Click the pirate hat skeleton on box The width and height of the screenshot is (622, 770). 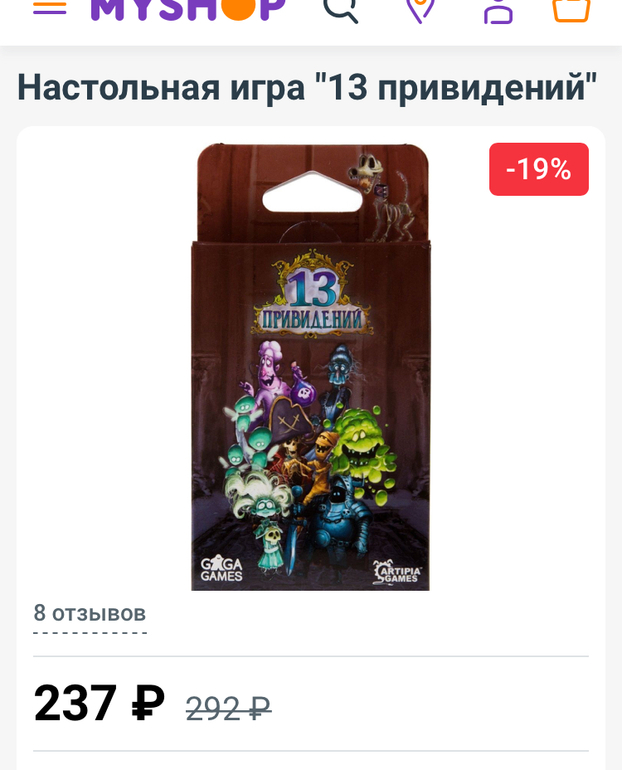click(x=291, y=432)
